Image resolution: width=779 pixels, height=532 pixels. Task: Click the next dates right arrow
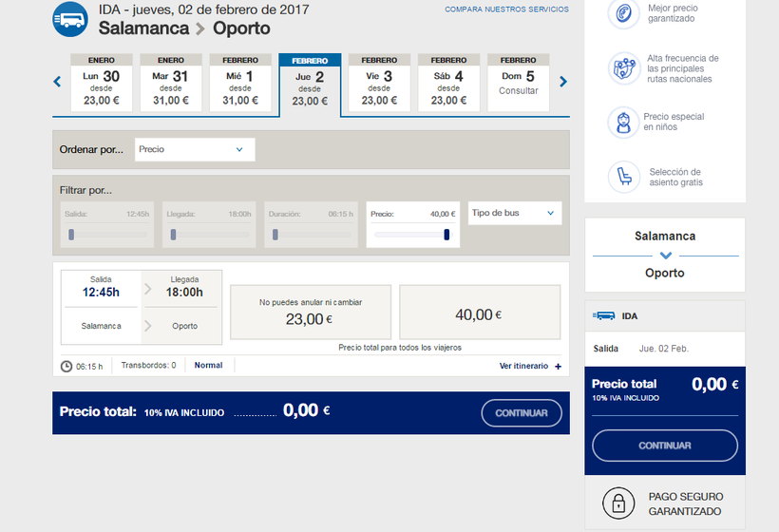coord(563,82)
